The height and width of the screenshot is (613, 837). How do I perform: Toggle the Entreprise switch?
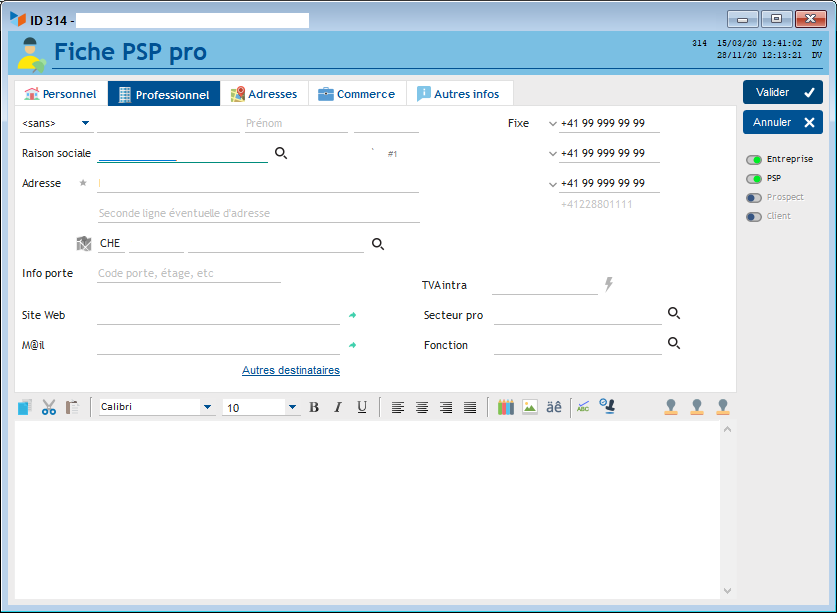point(754,159)
